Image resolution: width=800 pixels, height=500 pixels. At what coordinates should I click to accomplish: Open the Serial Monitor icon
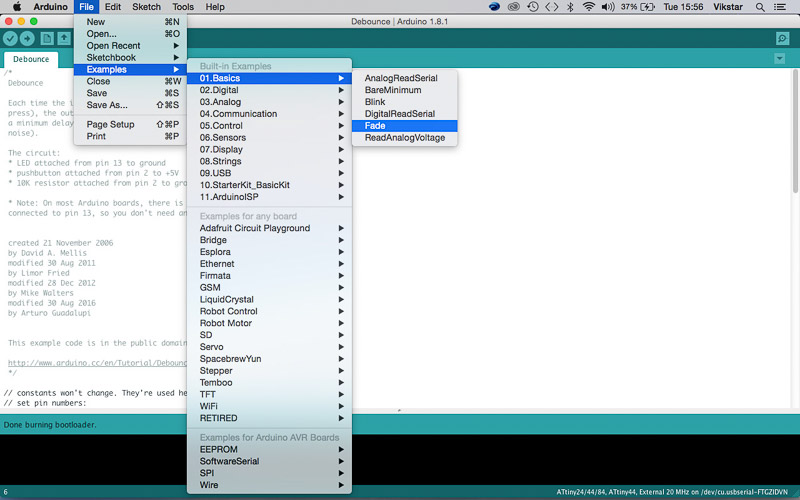(782, 38)
